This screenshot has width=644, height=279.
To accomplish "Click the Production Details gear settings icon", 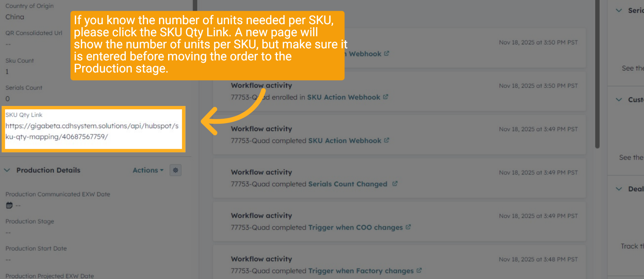I will (x=175, y=170).
